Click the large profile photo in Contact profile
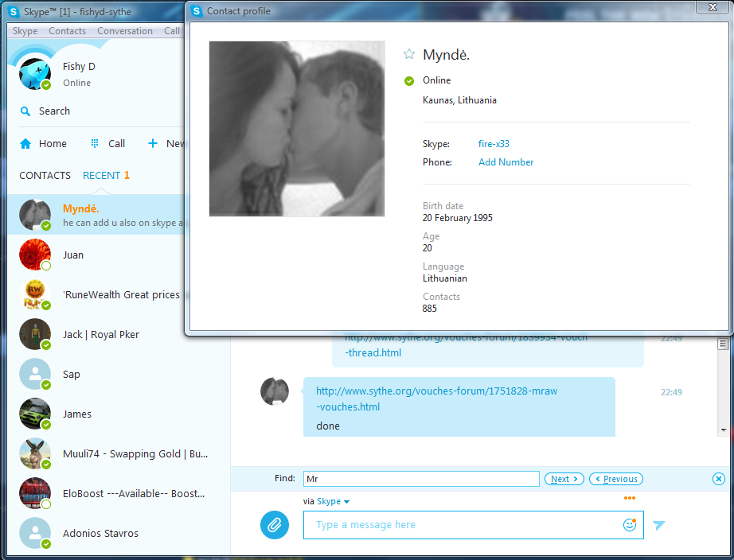Image resolution: width=734 pixels, height=560 pixels. (297, 129)
